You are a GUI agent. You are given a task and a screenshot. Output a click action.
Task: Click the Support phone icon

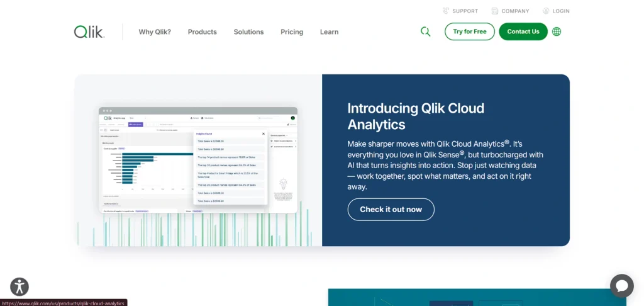[446, 11]
